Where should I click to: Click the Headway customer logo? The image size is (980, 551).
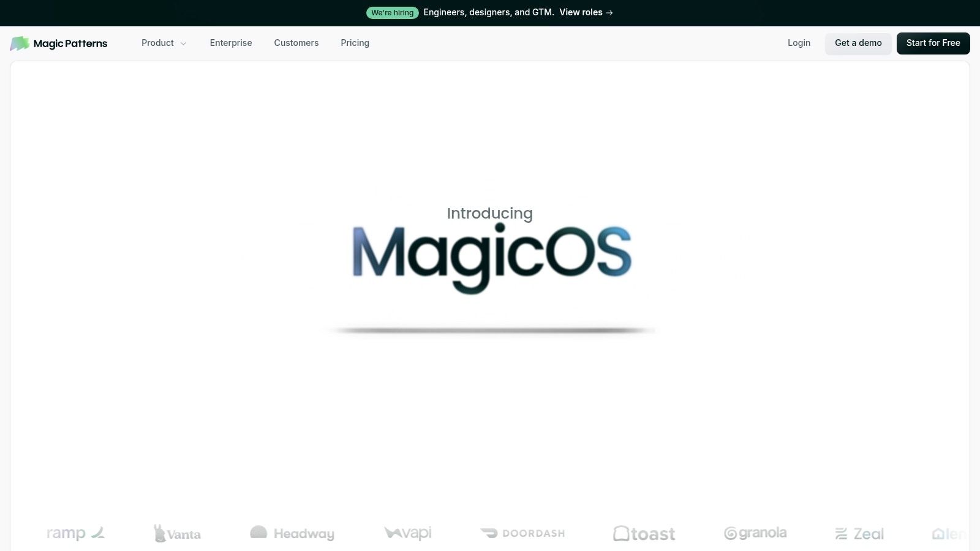tap(292, 533)
